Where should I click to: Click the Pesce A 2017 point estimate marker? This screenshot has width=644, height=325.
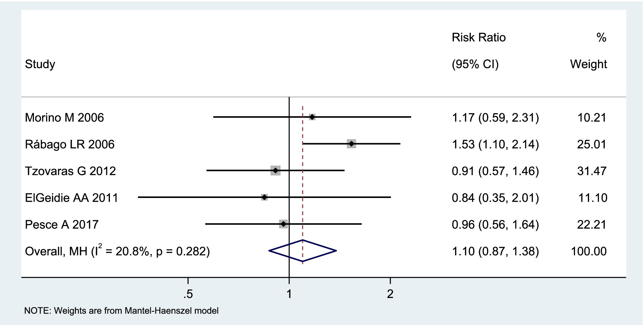283,224
